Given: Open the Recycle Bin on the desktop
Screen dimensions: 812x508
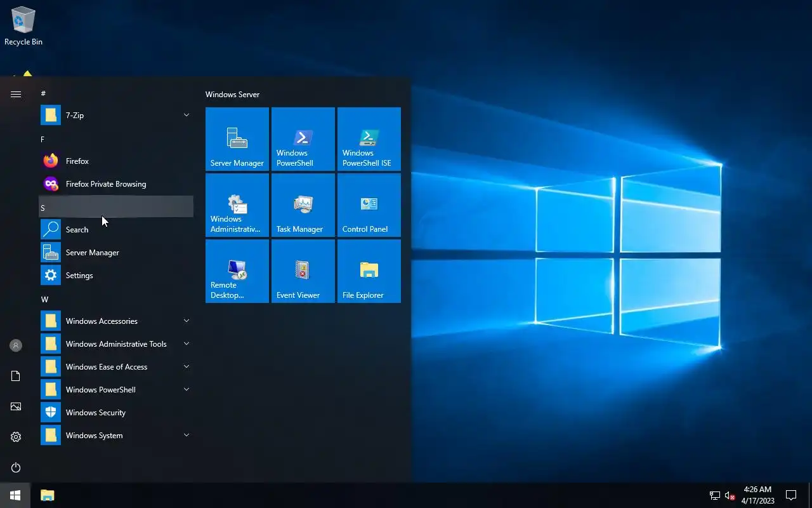Looking at the screenshot, I should [x=23, y=27].
